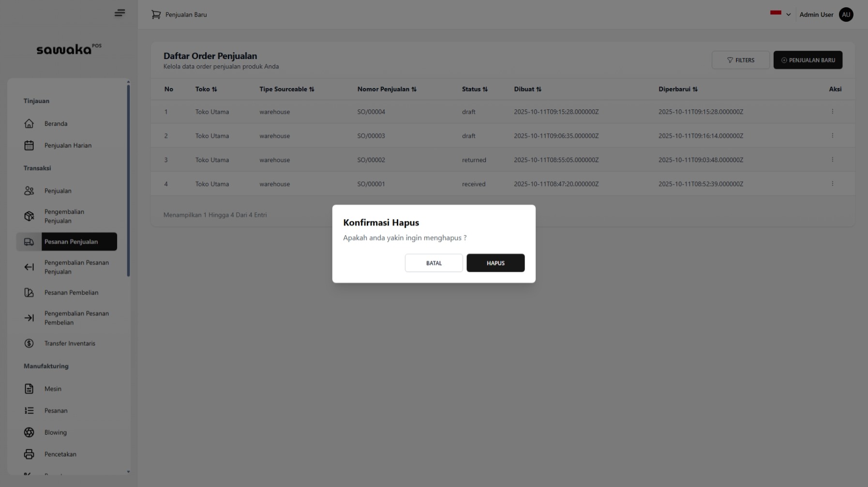Click the Blowing aperture icon
Image resolution: width=868 pixels, height=487 pixels.
pyautogui.click(x=29, y=432)
